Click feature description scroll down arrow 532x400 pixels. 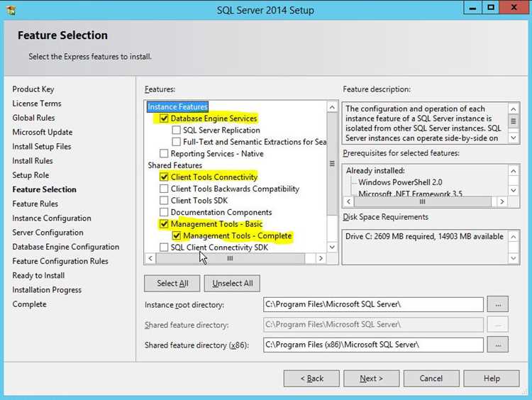[514, 138]
